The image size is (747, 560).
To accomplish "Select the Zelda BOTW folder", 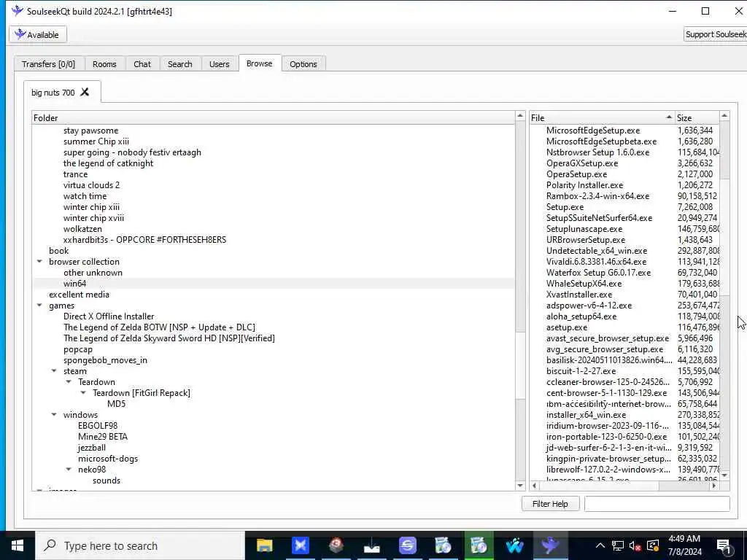I will click(x=159, y=327).
